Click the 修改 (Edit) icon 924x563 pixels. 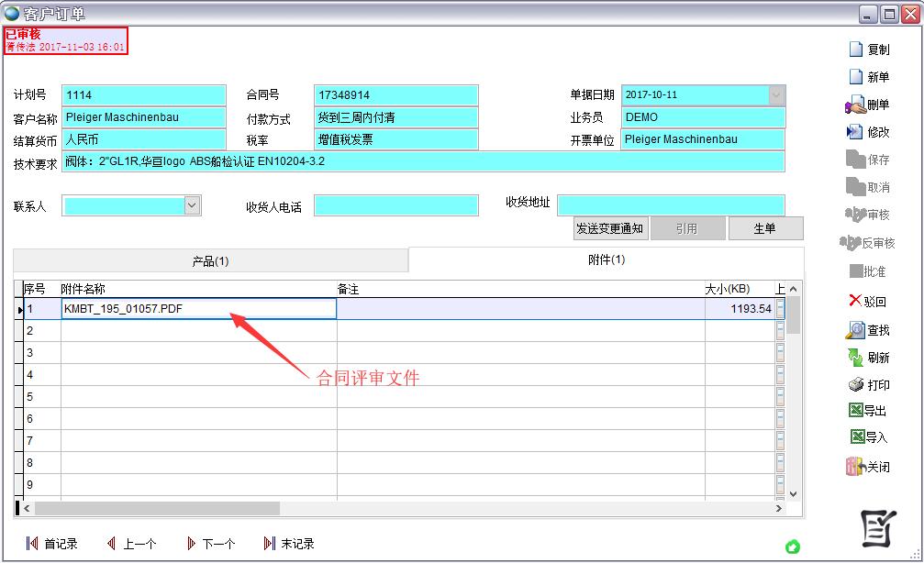(x=855, y=132)
